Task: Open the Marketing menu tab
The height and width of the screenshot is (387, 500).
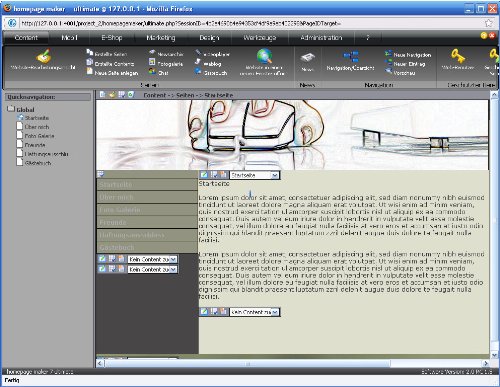Action: (x=161, y=38)
